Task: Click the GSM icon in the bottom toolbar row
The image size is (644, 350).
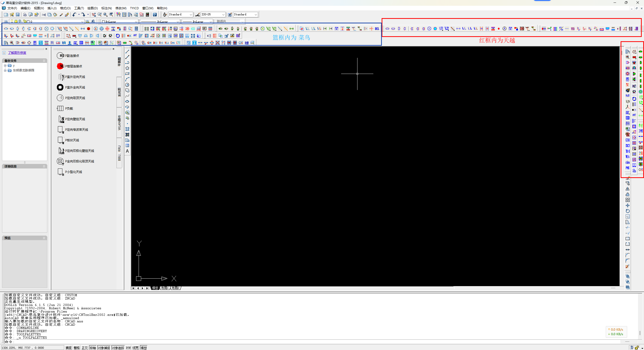Action: coord(149,43)
